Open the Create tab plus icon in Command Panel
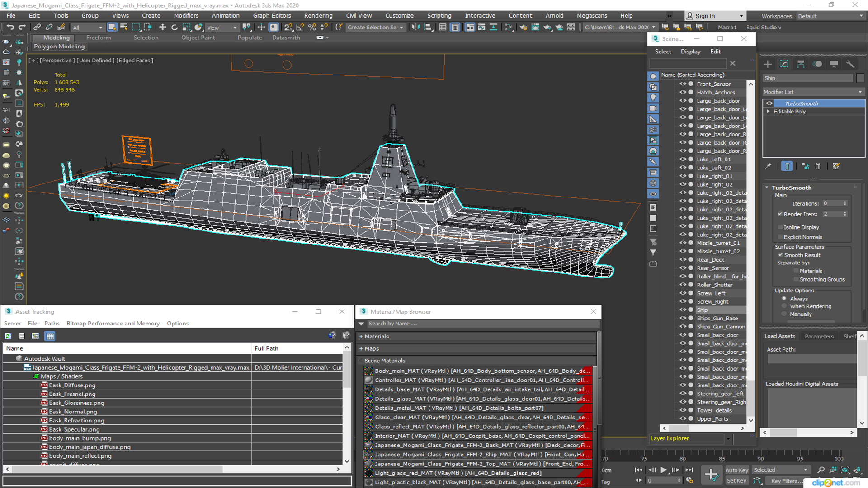868x488 pixels. (768, 64)
